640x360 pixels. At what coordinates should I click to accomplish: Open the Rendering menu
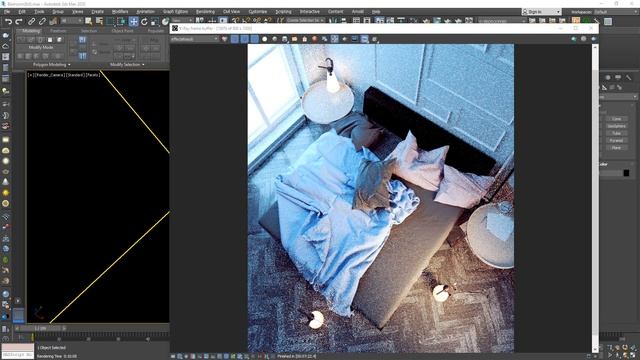click(205, 12)
